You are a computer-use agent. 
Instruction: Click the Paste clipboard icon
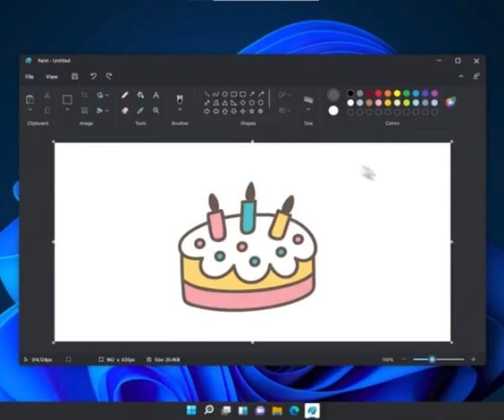30,99
